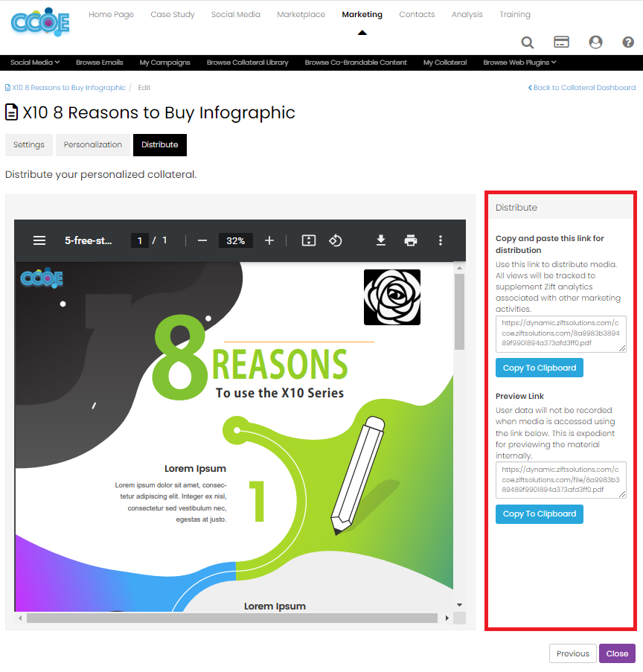Click the document icon beside the page title
The height and width of the screenshot is (672, 643).
click(12, 112)
